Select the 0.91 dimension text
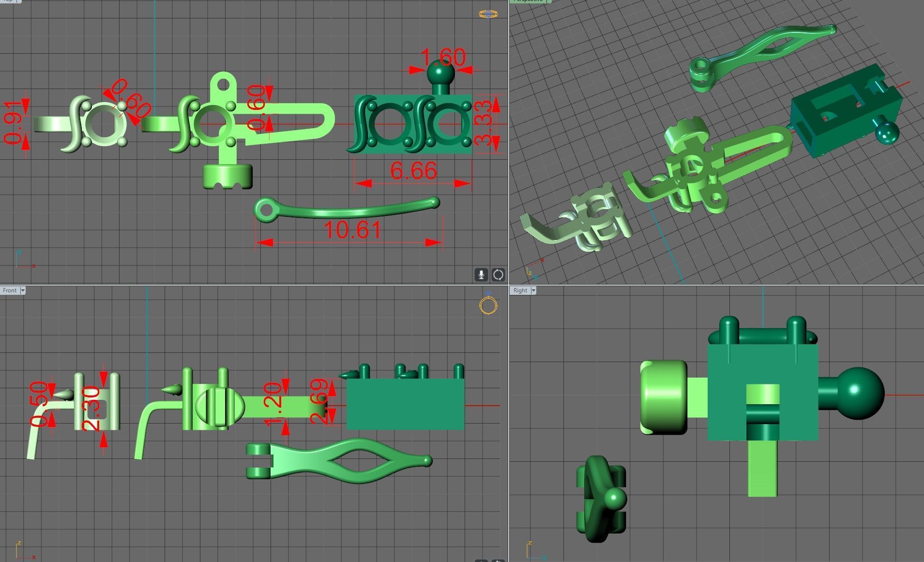Viewport: 924px width, 562px height. pyautogui.click(x=12, y=123)
